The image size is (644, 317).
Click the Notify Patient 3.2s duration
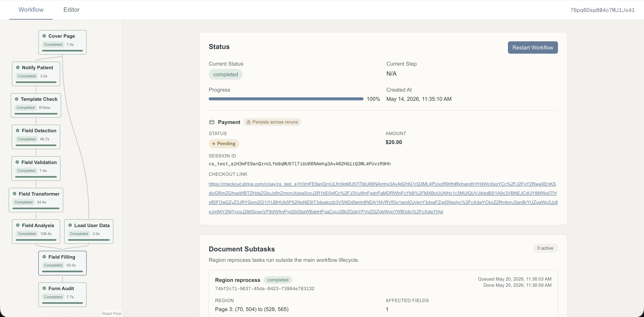coord(44,76)
